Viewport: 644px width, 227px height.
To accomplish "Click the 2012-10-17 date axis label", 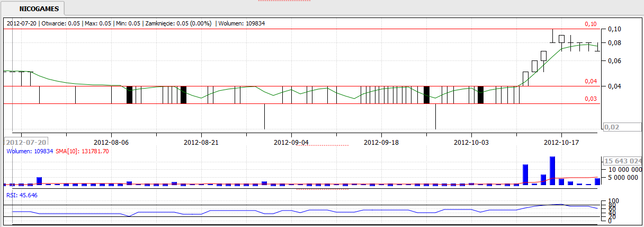I will [562, 142].
